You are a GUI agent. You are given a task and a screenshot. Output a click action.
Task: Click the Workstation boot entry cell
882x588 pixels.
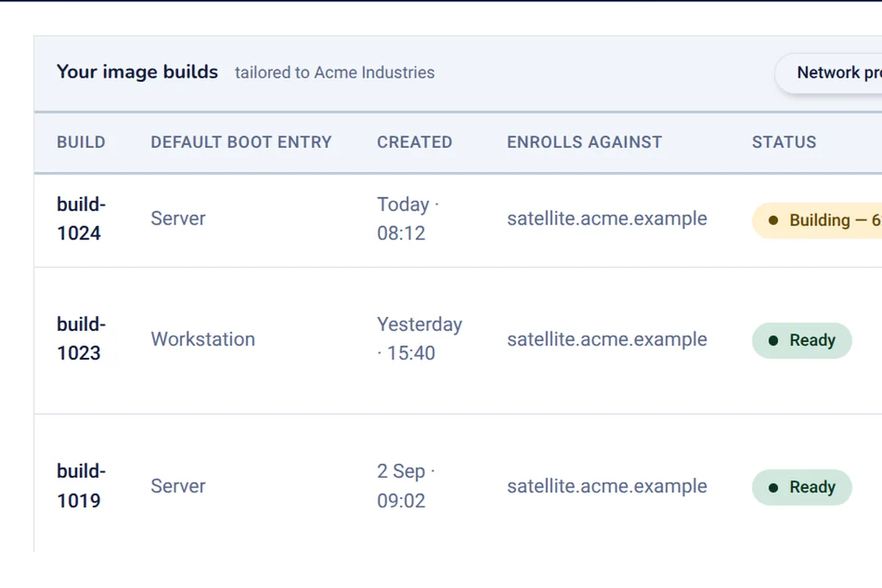coord(203,339)
